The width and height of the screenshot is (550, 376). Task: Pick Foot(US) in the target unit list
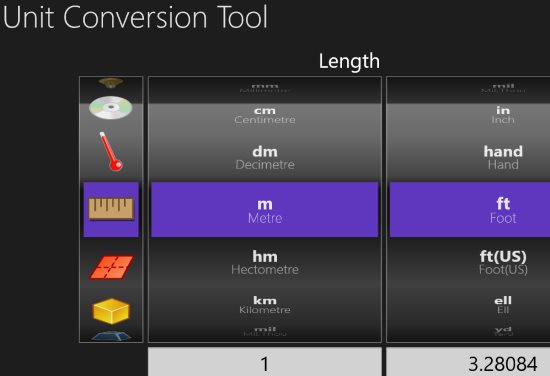click(503, 262)
